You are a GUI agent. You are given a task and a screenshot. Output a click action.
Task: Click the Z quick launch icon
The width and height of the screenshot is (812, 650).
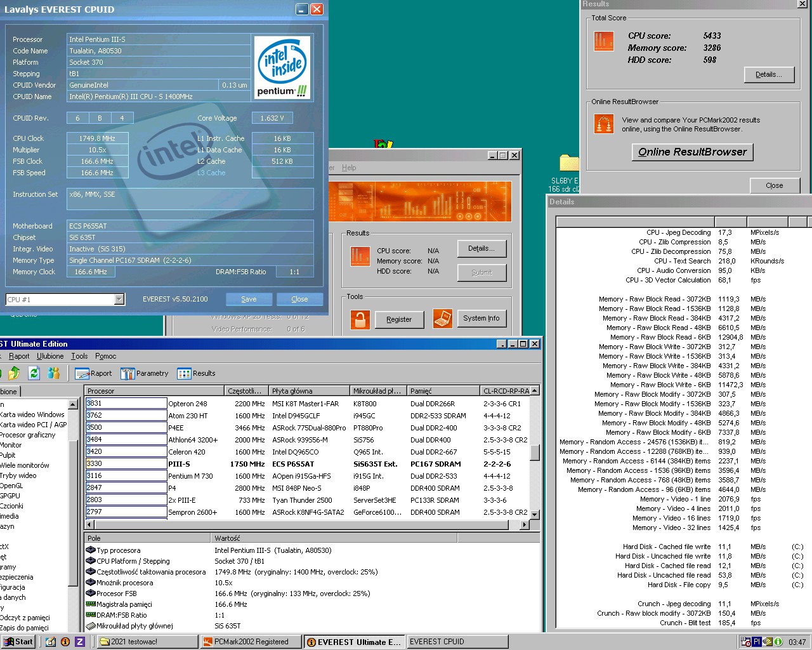[x=79, y=642]
